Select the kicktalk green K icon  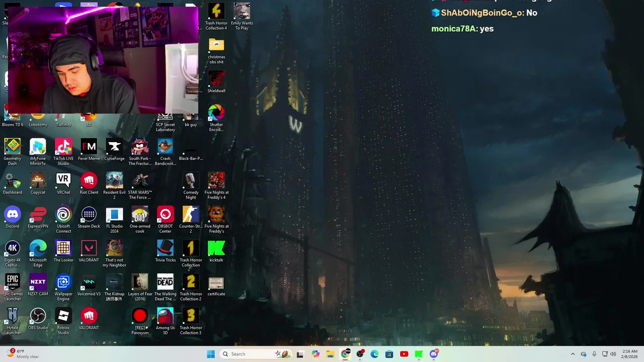[x=216, y=251]
